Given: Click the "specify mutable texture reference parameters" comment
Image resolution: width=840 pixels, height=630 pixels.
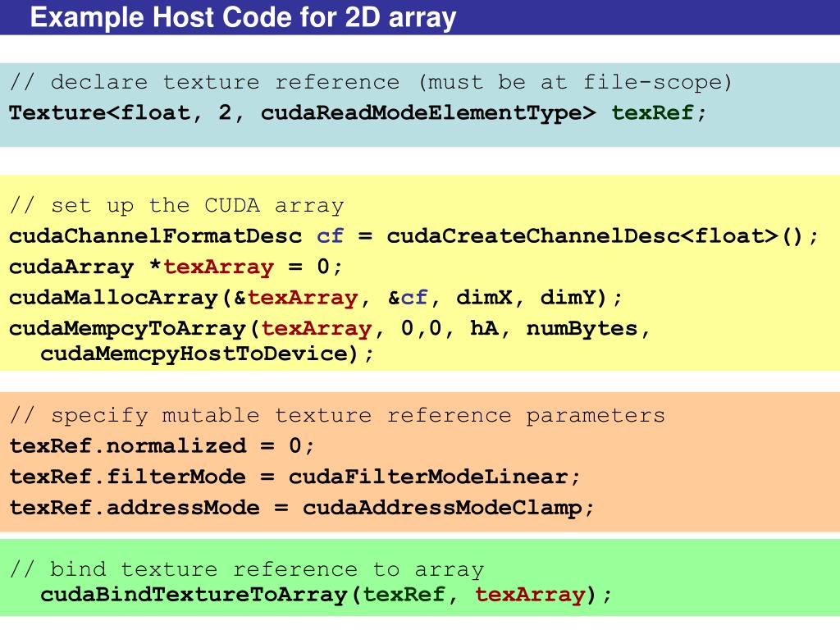Looking at the screenshot, I should 337,415.
